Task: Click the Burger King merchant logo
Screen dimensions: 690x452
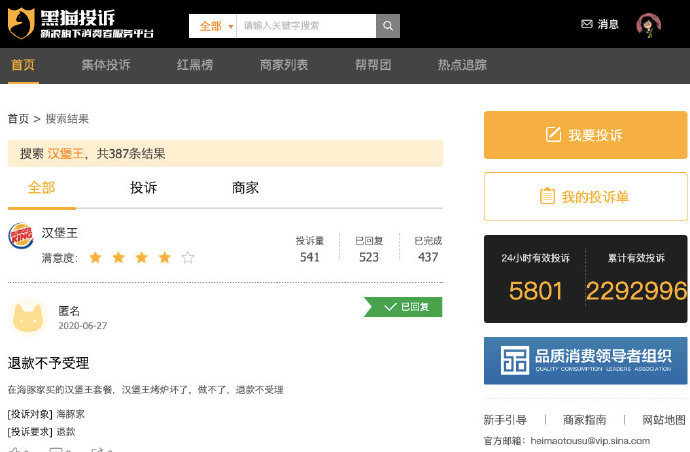Action: [x=21, y=236]
